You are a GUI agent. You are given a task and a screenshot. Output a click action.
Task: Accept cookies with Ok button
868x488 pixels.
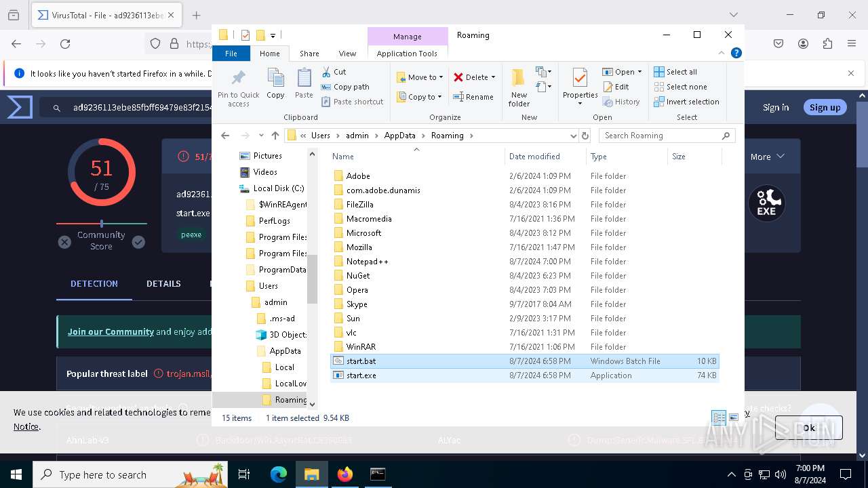(x=809, y=428)
